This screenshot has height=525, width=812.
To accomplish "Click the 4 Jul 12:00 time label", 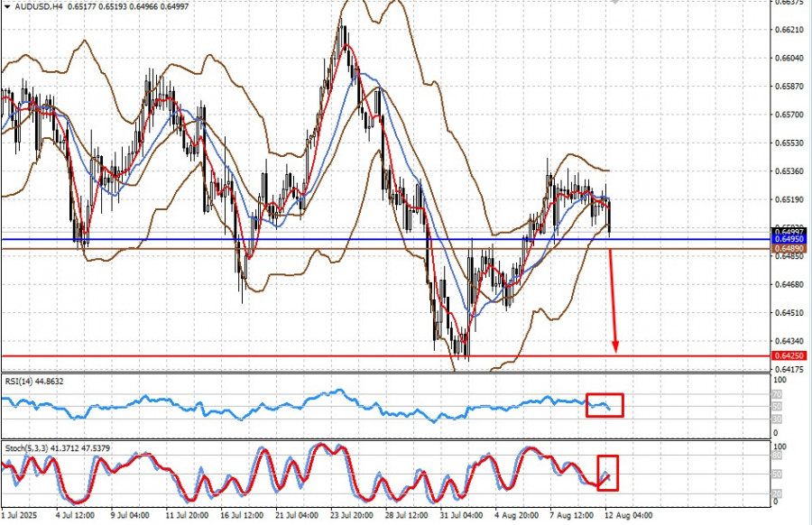I will pos(75,516).
